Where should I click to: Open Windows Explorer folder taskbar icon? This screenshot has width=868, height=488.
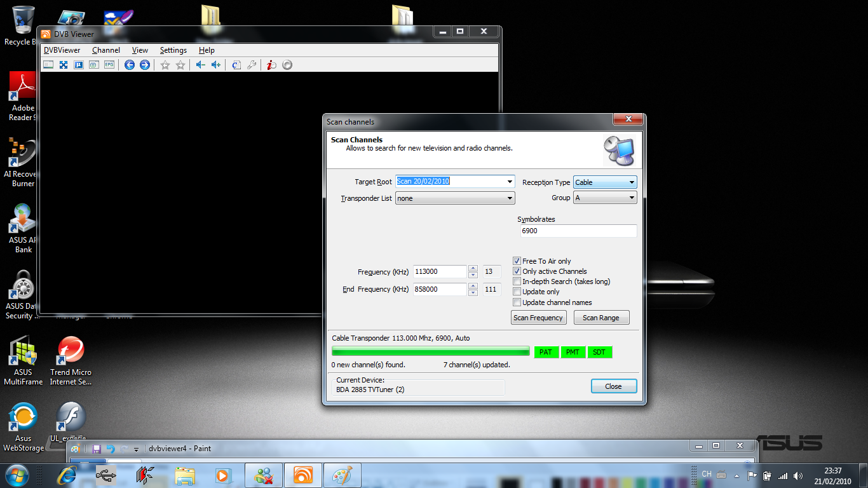coord(185,475)
